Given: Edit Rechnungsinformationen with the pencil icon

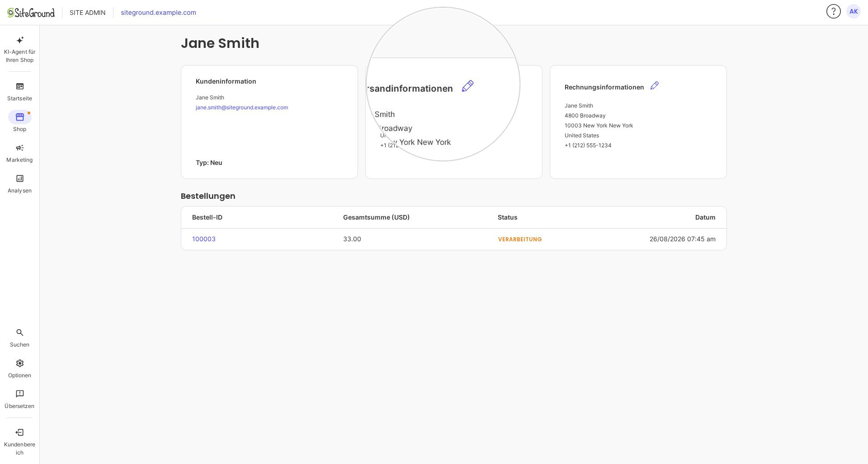Looking at the screenshot, I should click(655, 85).
